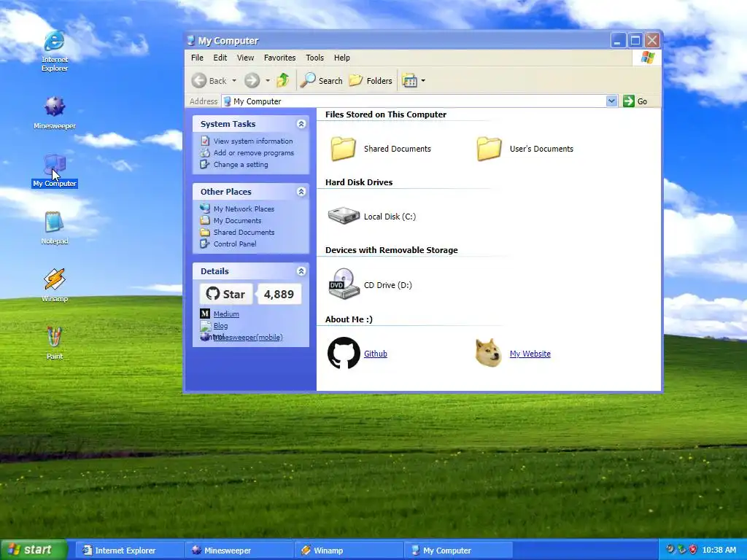This screenshot has height=560, width=747.
Task: Open the Medium link
Action: pos(226,314)
